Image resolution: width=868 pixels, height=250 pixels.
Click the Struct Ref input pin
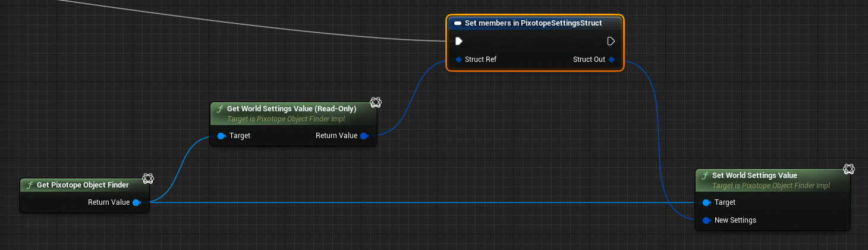tap(458, 60)
